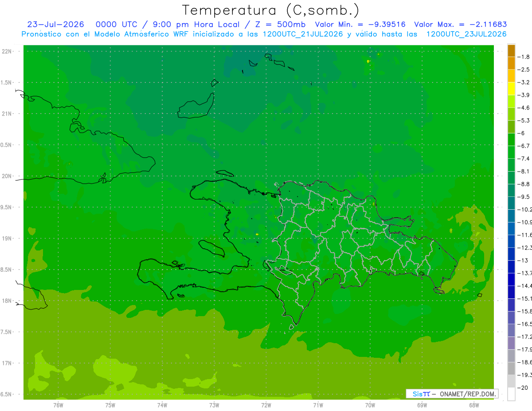The image size is (532, 411).
Task: Click the 69W longitude label
Action: pyautogui.click(x=422, y=405)
